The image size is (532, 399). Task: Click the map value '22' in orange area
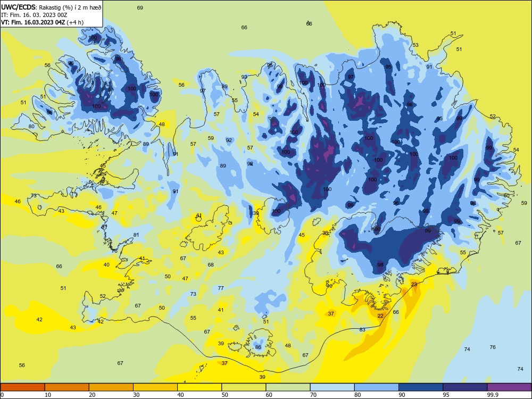coord(381,315)
